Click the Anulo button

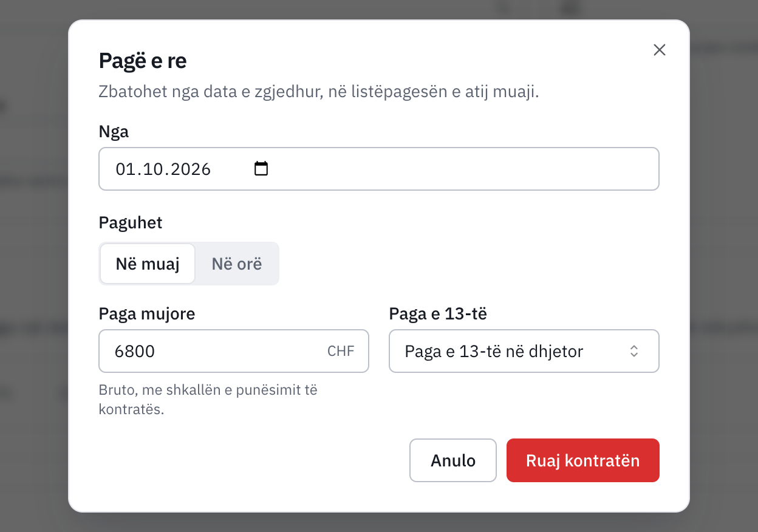[x=453, y=460]
